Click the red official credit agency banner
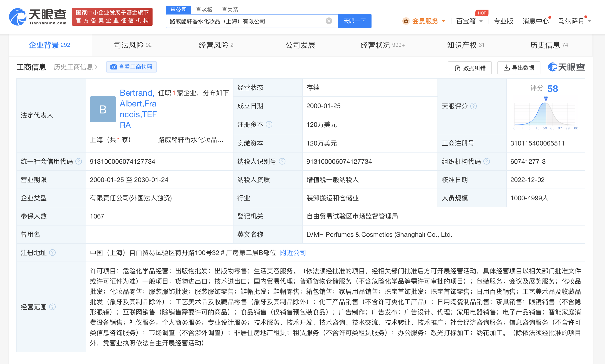The height and width of the screenshot is (364, 605). point(112,17)
